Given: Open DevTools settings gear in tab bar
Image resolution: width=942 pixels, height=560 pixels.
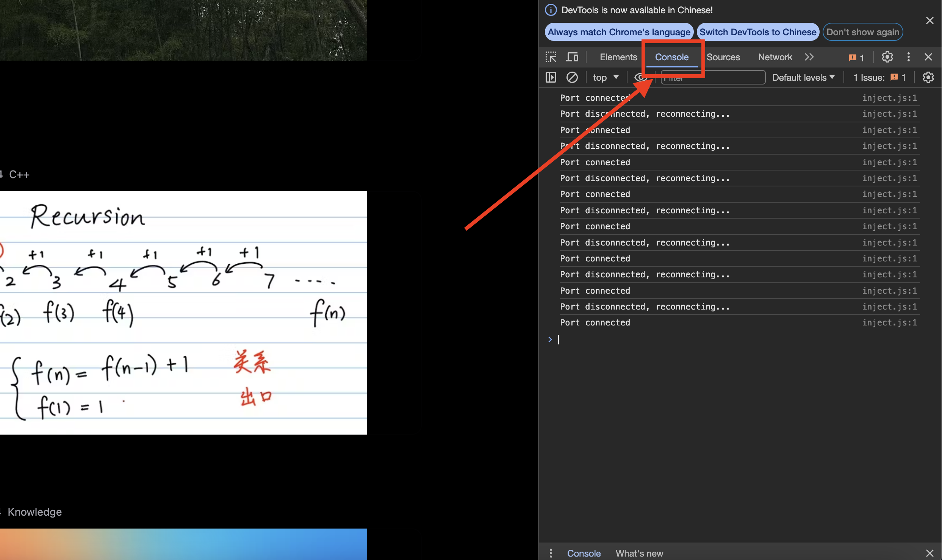Looking at the screenshot, I should (887, 57).
